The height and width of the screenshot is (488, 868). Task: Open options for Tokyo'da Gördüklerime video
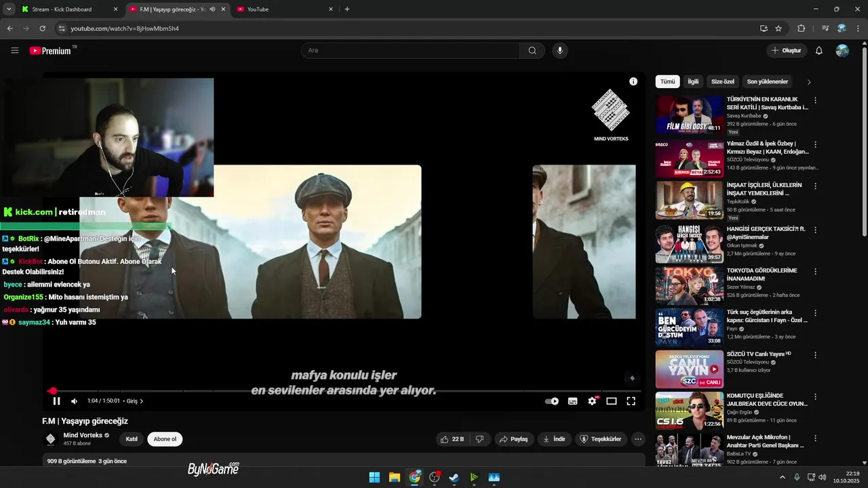(x=815, y=271)
